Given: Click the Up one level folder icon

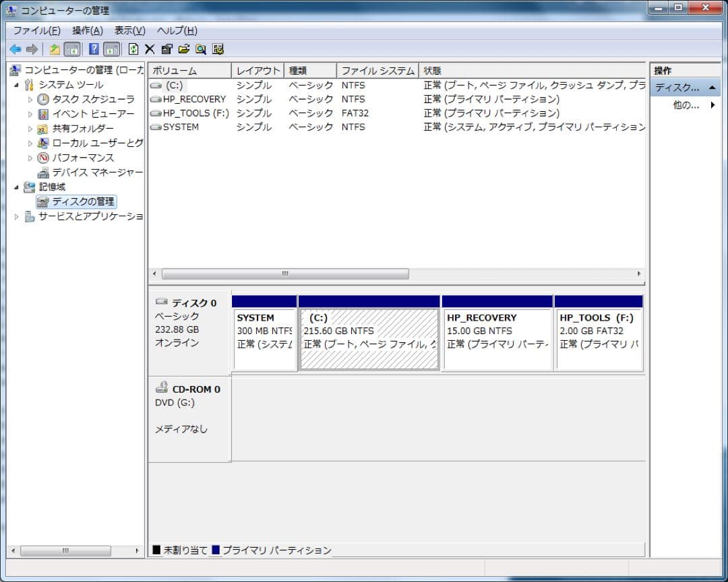Looking at the screenshot, I should [x=55, y=49].
